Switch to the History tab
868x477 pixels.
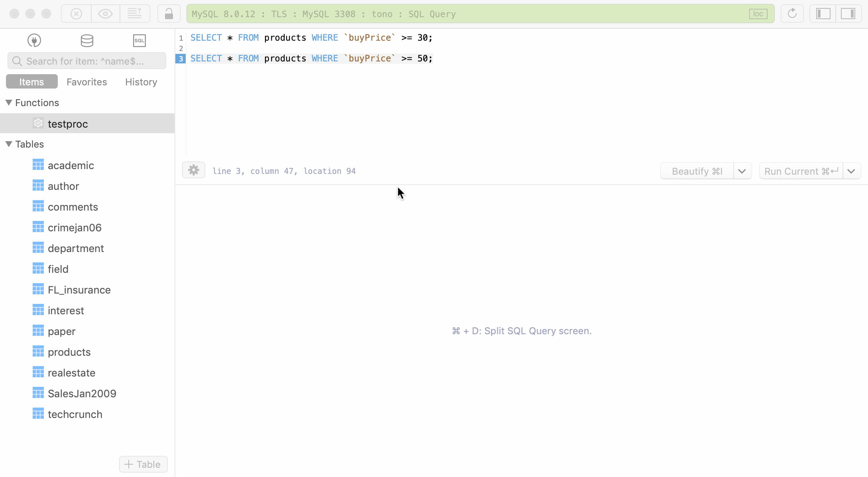point(141,82)
